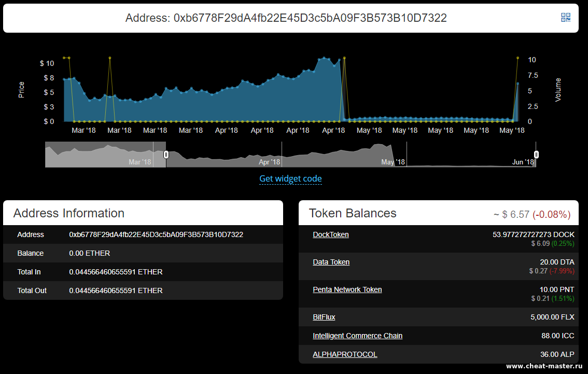Image resolution: width=588 pixels, height=374 pixels.
Task: Open the QR code icon beside the address
Action: 566,18
